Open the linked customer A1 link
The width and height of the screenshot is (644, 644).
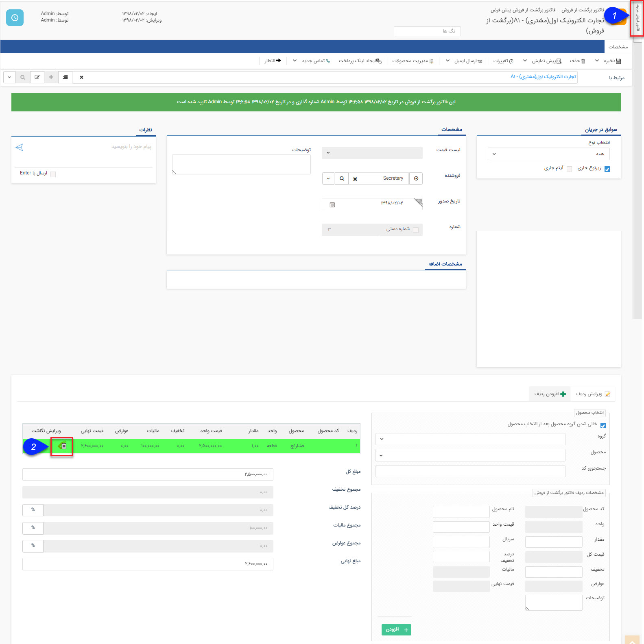coord(543,77)
